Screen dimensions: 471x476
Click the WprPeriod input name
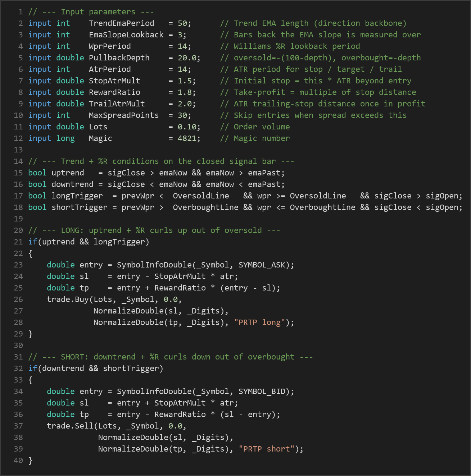click(x=110, y=46)
